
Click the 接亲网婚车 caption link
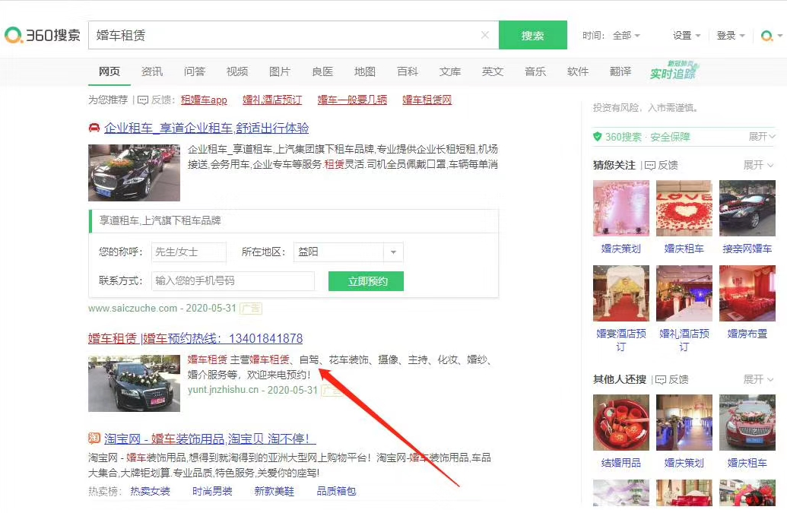pos(747,249)
